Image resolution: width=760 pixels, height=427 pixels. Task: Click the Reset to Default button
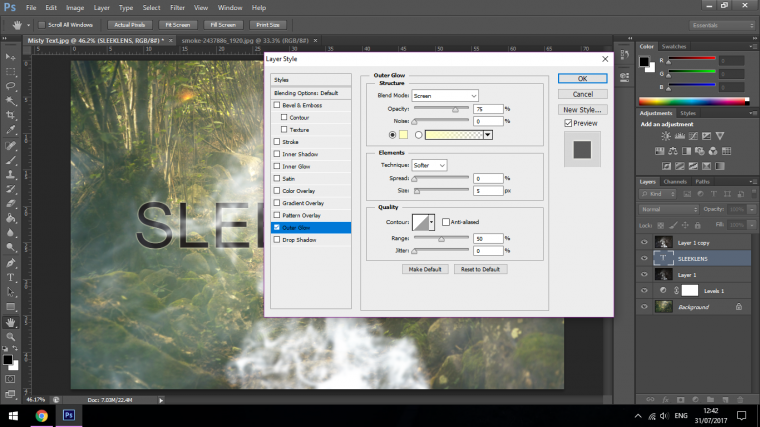point(480,269)
